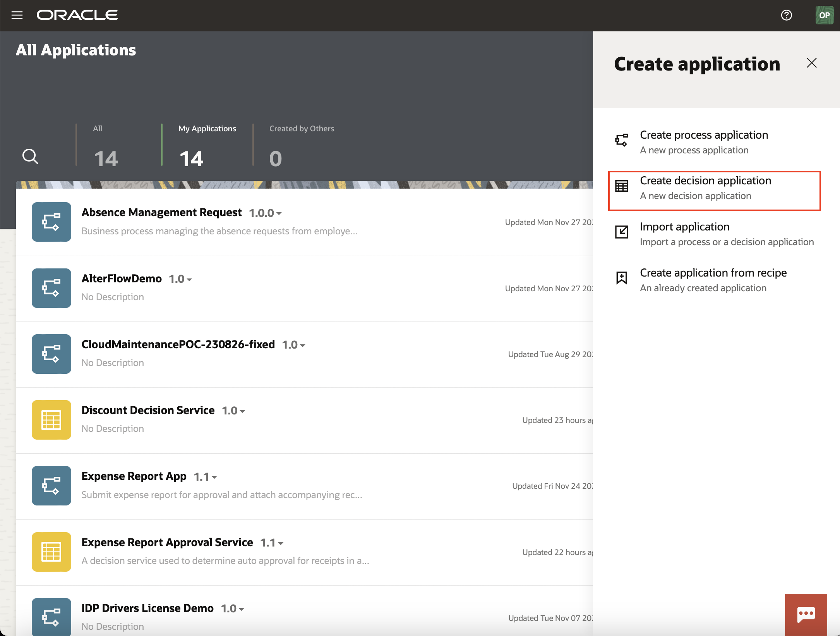This screenshot has width=840, height=636.
Task: Click the IDP Drivers License Demo app icon
Action: coord(51,617)
